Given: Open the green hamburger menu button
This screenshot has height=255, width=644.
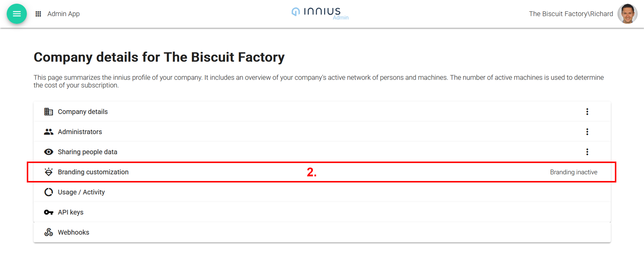Looking at the screenshot, I should (x=17, y=14).
